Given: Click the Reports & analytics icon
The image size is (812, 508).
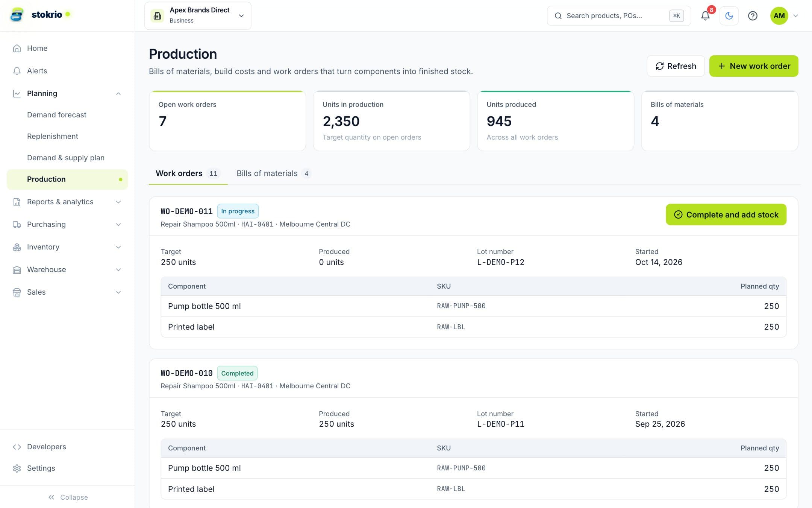Looking at the screenshot, I should coord(17,202).
